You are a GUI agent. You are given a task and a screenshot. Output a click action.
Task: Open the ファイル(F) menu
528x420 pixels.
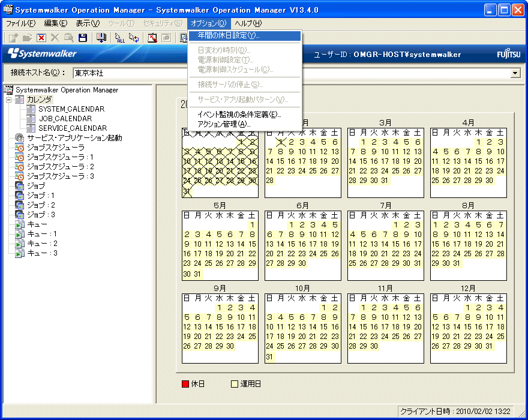point(20,23)
